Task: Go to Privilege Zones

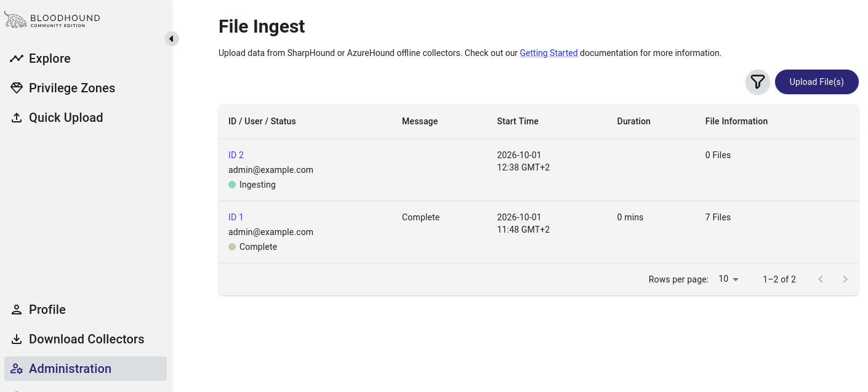Action: point(72,88)
